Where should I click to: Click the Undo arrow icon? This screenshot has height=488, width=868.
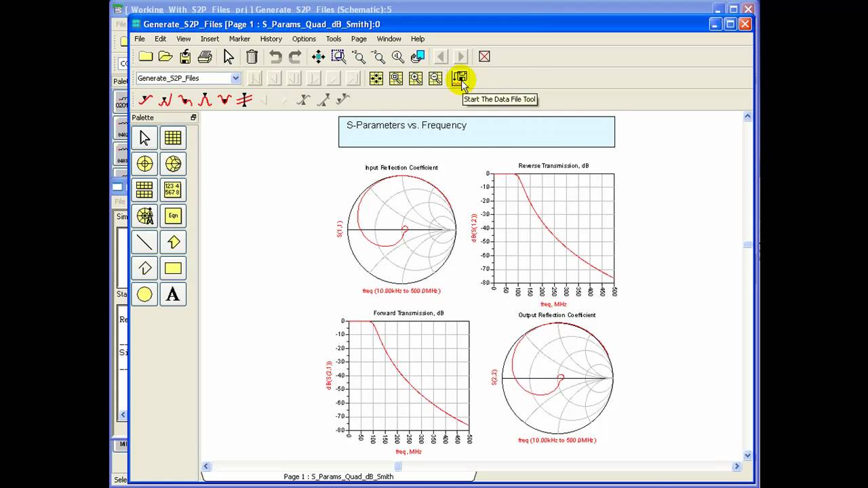pos(275,57)
